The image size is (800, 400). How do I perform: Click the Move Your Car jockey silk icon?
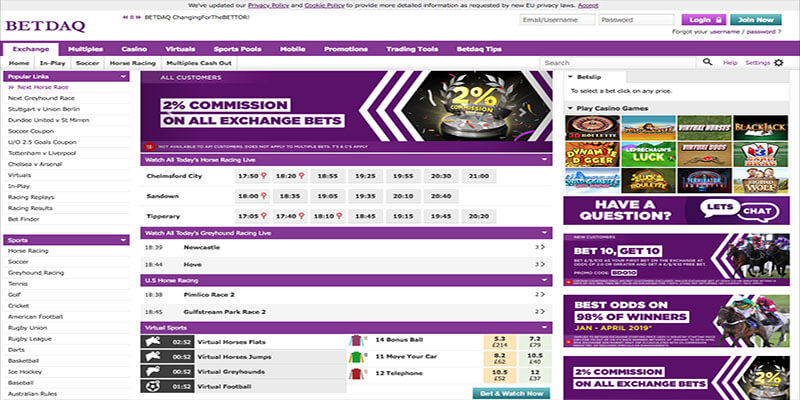pos(356,357)
